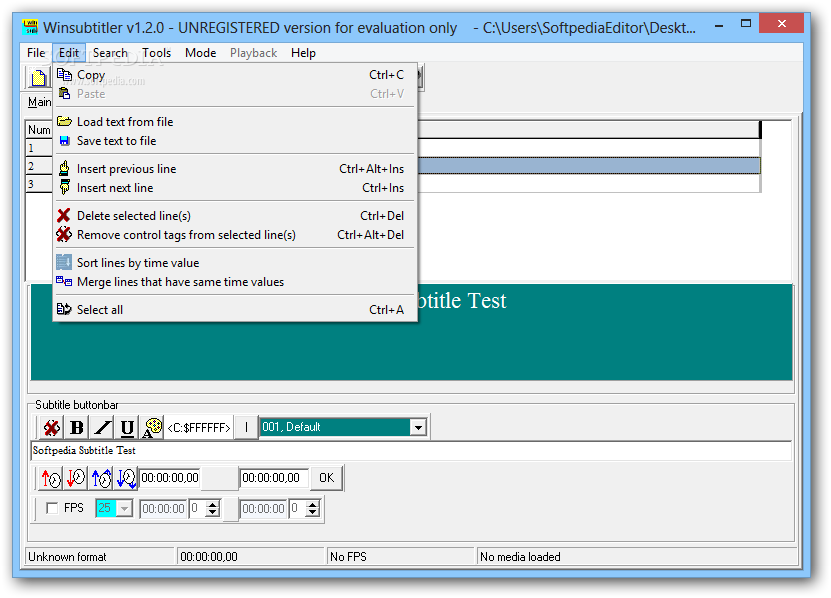Click the blue down-arrows clock icon
The width and height of the screenshot is (831, 598).
click(126, 478)
